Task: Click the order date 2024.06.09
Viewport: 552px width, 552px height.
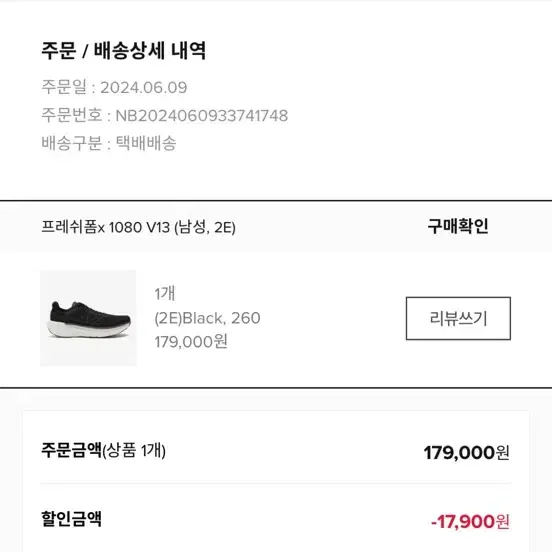Action: pyautogui.click(x=144, y=87)
